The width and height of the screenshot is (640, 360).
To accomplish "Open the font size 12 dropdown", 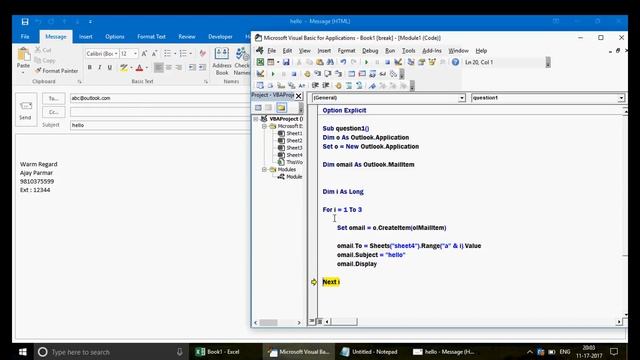I will pos(136,54).
